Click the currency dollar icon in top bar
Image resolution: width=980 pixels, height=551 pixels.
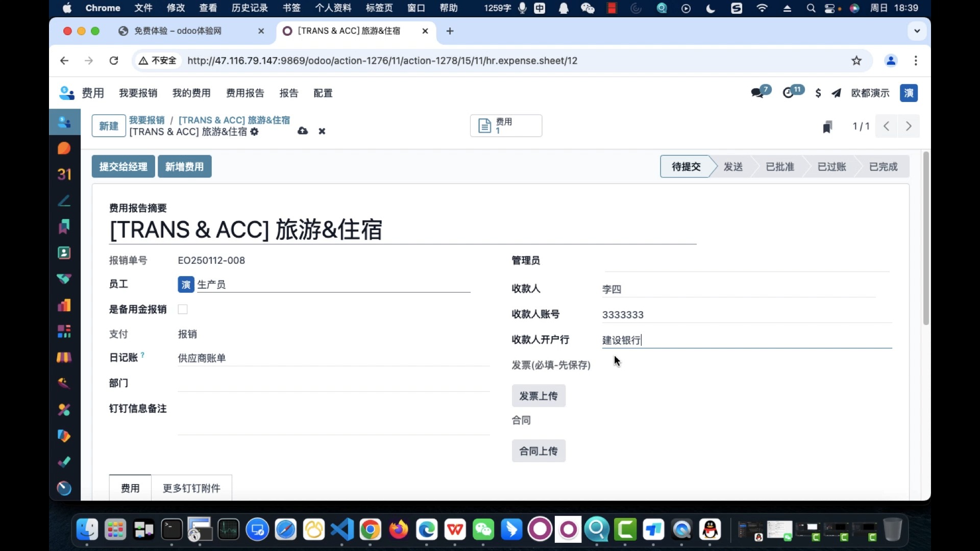click(x=818, y=93)
